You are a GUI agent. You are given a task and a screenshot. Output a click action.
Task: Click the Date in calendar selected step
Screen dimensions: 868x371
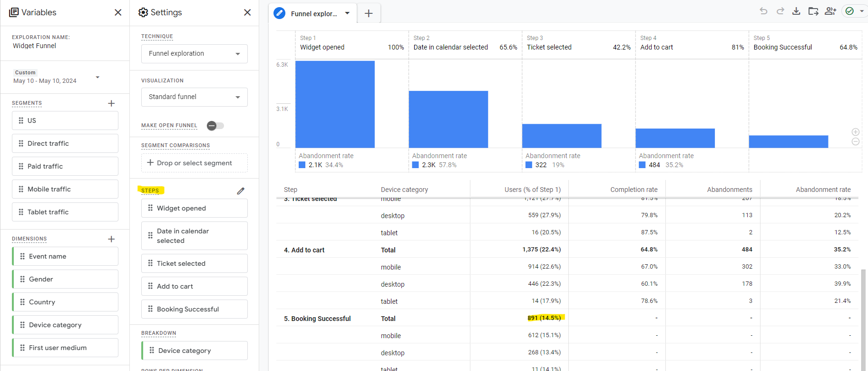point(195,236)
